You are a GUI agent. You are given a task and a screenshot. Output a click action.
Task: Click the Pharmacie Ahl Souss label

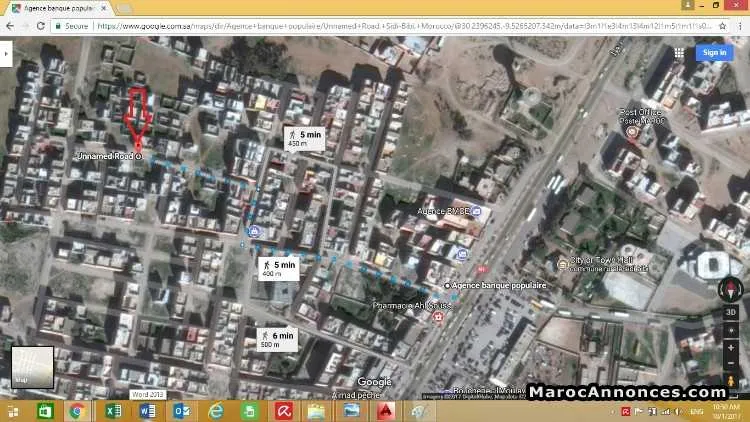[x=412, y=305]
